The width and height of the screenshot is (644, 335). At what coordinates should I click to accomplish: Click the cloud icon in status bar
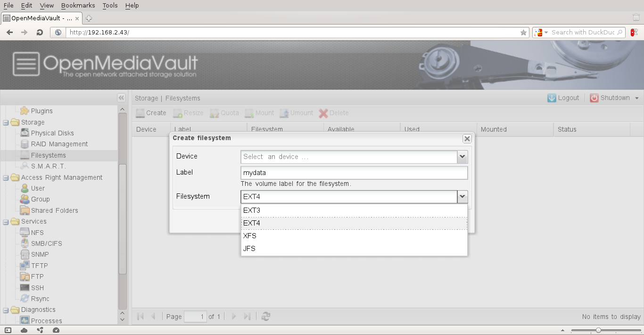click(24, 330)
